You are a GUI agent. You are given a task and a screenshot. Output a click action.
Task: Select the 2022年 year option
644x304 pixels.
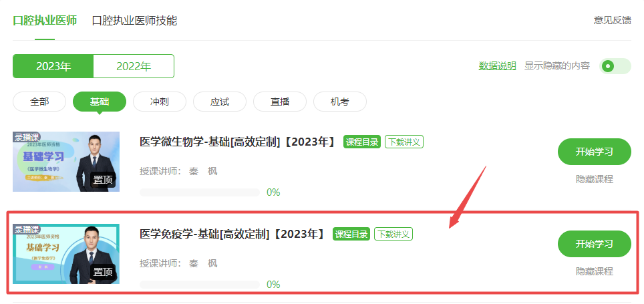coord(134,66)
